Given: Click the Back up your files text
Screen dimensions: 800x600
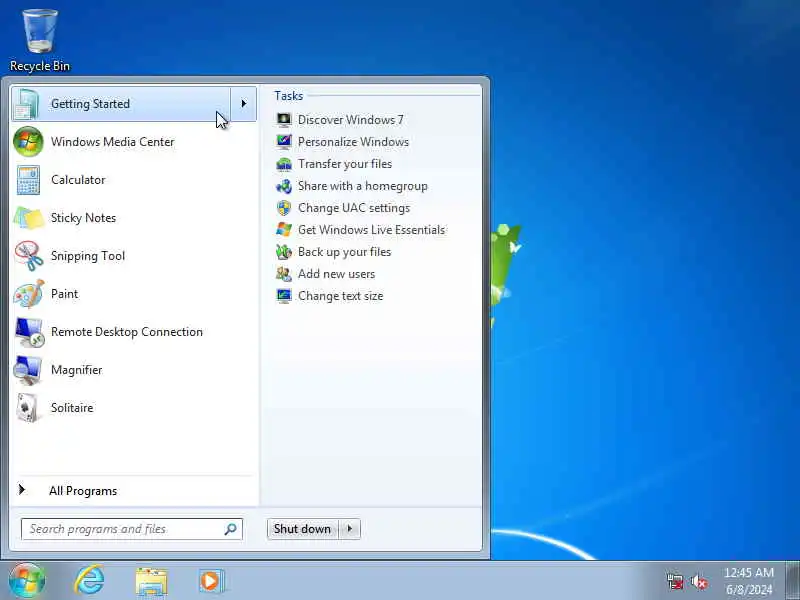Looking at the screenshot, I should [344, 252].
